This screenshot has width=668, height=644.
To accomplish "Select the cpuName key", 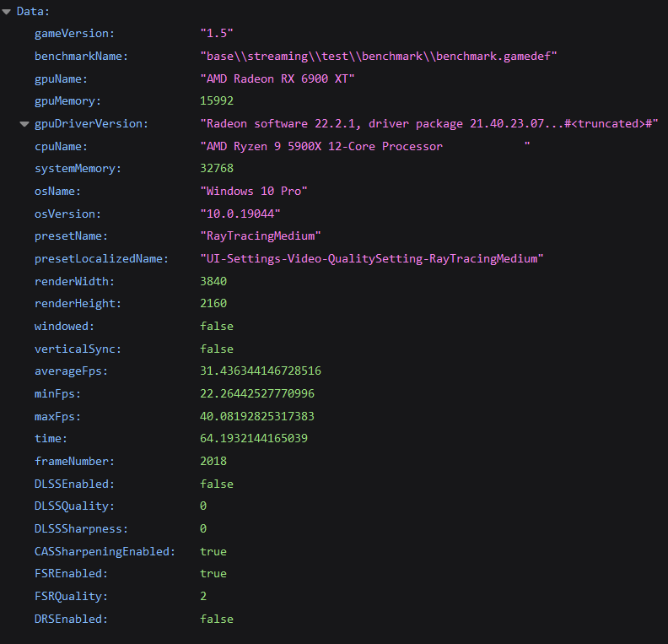I will [x=61, y=147].
